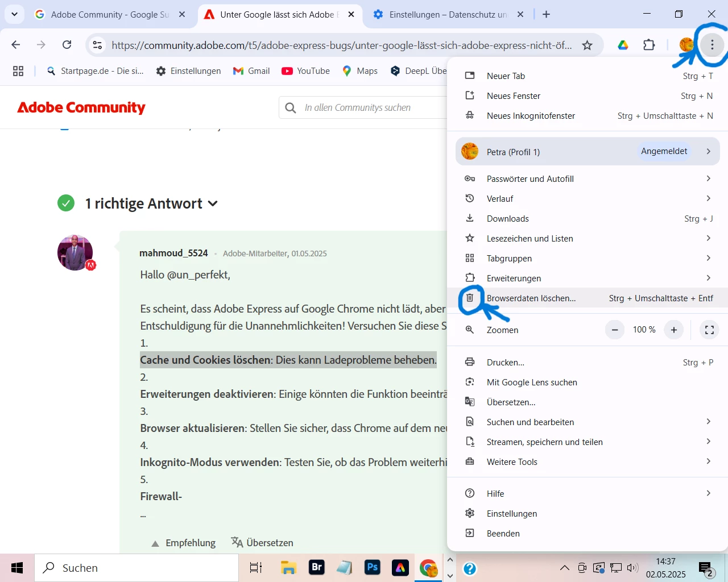Expand Passwörter und Autofill submenu
Screen dimensions: 728x582
point(588,179)
